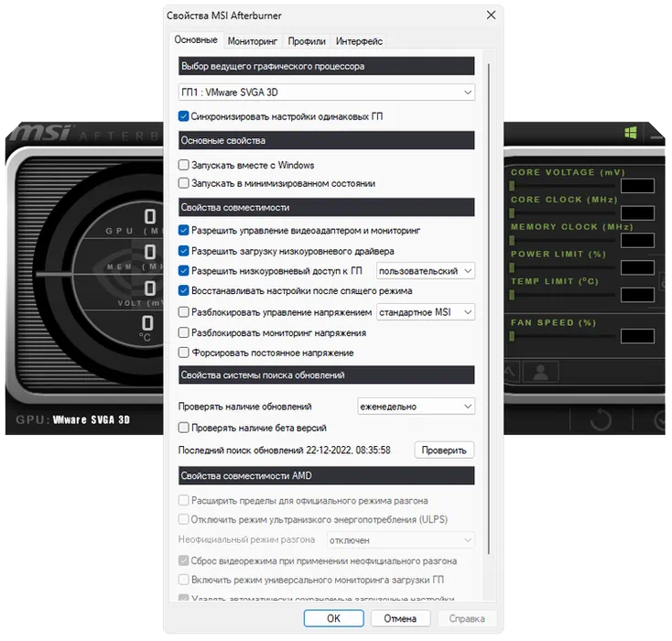This screenshot has height=641, width=672.
Task: Click the Memory Clock slider in Afterburner
Action: click(563, 241)
